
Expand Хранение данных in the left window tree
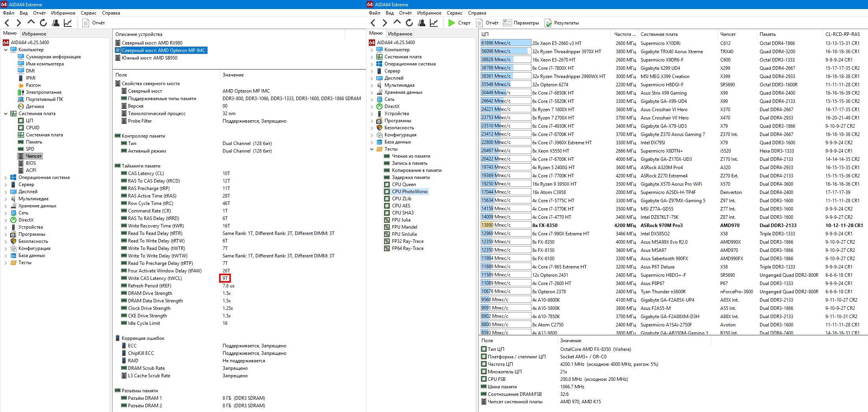[6, 206]
